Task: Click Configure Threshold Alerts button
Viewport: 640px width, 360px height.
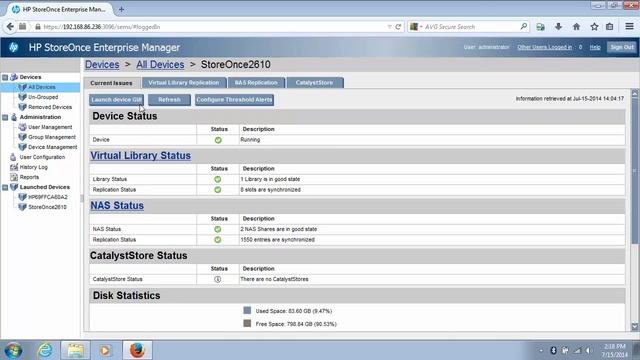Action: (234, 100)
